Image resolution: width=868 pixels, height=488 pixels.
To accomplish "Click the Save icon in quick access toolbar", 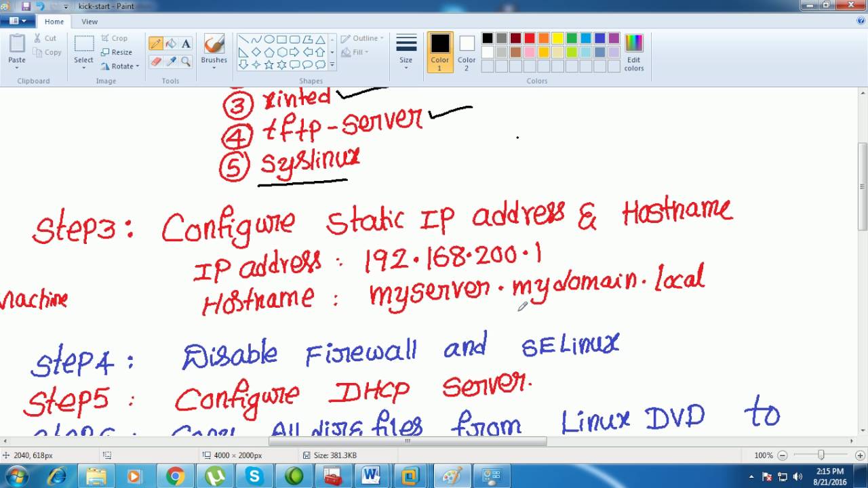I will 26,6.
